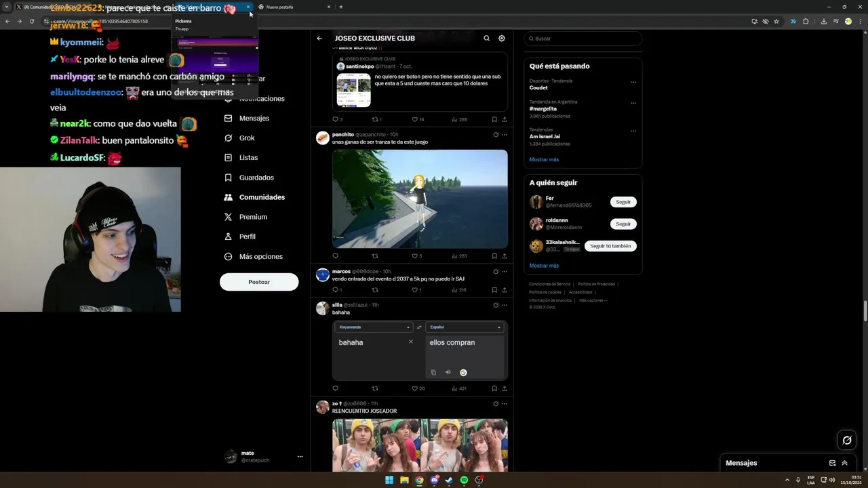
Task: Repost panchito's post
Action: point(375,256)
